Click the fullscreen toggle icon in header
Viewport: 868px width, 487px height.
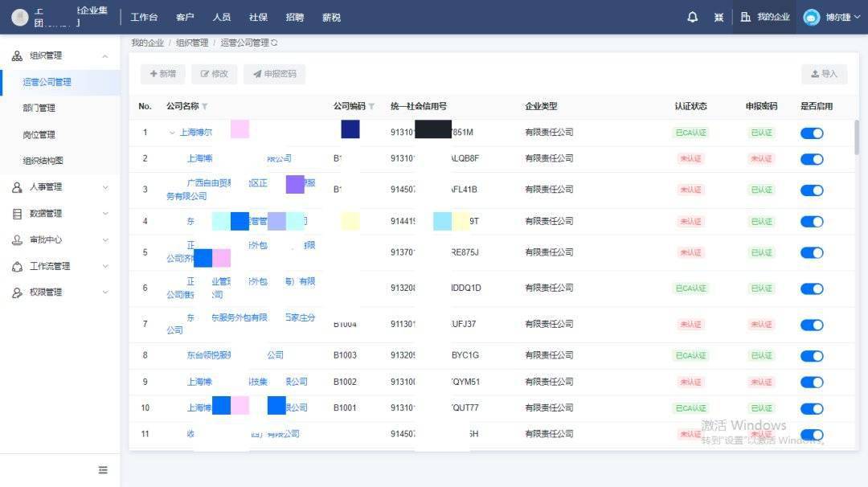719,17
